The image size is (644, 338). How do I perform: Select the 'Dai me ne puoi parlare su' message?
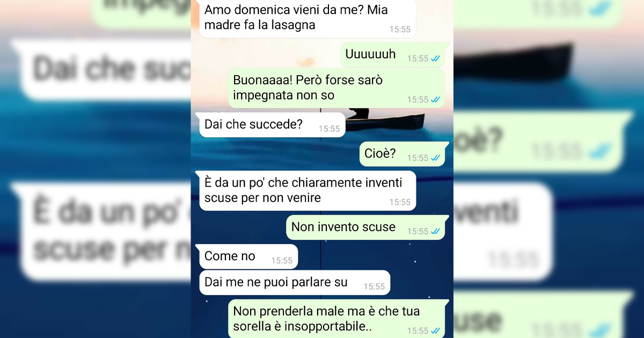coord(295,283)
